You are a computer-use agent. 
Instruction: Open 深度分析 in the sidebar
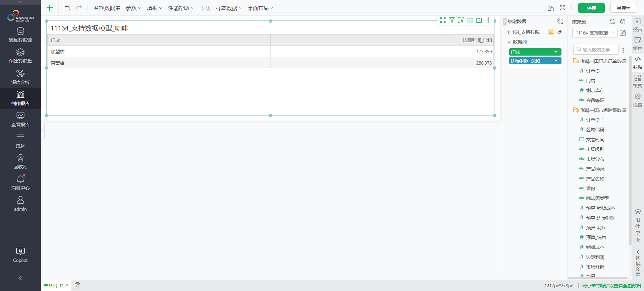pos(20,77)
